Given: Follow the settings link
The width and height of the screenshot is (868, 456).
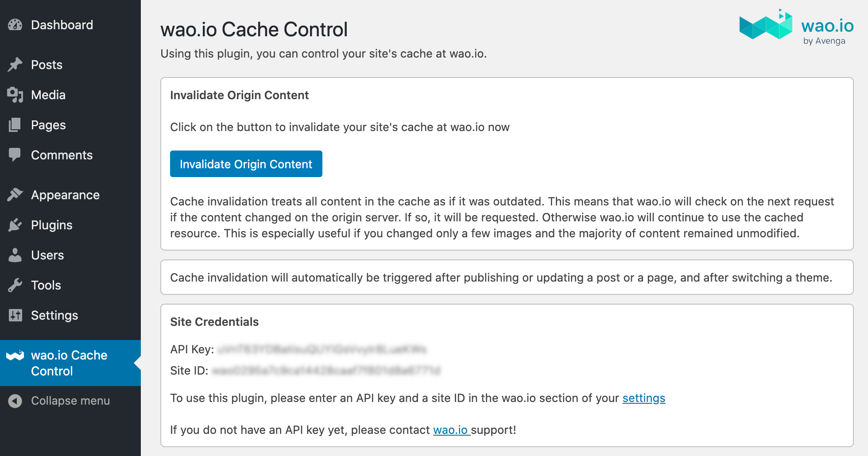Looking at the screenshot, I should click(x=644, y=398).
